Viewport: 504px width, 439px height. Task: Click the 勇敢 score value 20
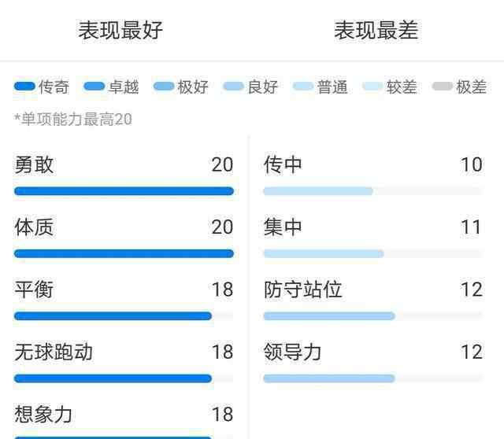pyautogui.click(x=222, y=164)
